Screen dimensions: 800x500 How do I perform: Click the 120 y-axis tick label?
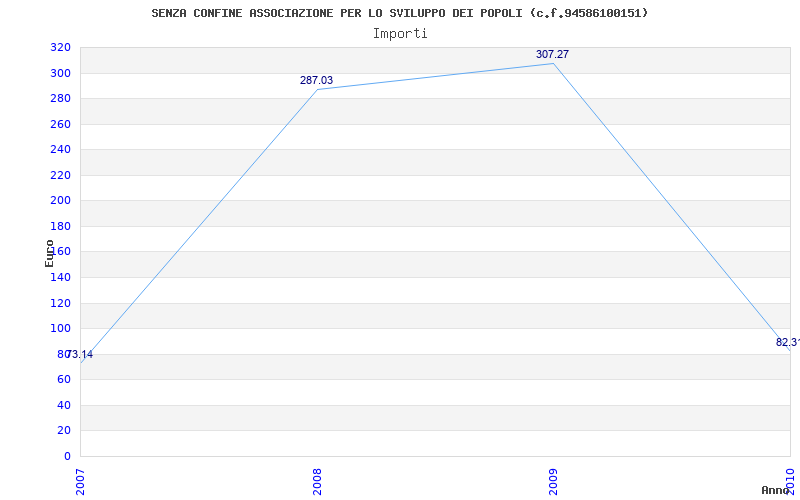pyautogui.click(x=60, y=303)
